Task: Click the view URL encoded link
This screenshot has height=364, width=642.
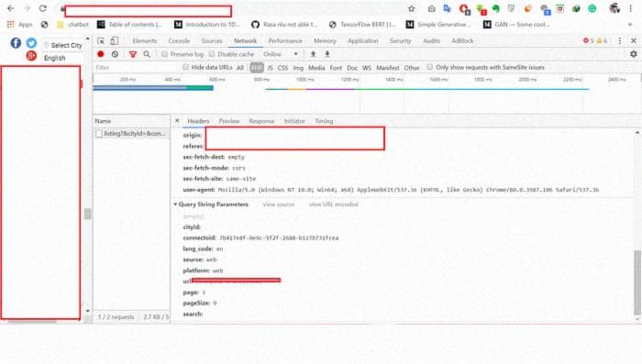Action: [333, 204]
